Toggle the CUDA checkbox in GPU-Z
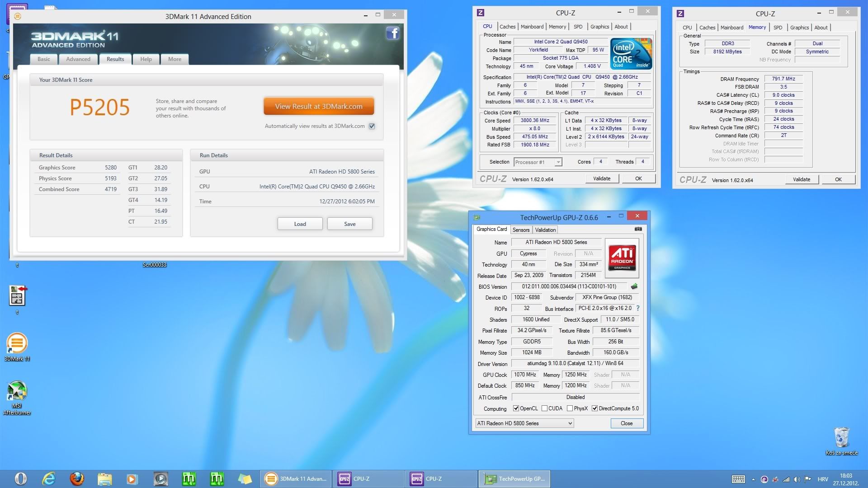The height and width of the screenshot is (488, 868). (544, 408)
